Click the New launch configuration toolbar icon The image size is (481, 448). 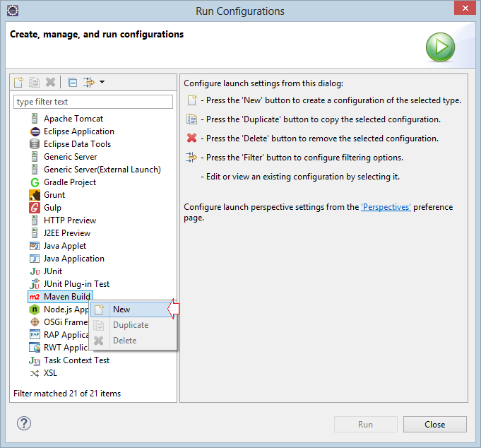pos(18,82)
